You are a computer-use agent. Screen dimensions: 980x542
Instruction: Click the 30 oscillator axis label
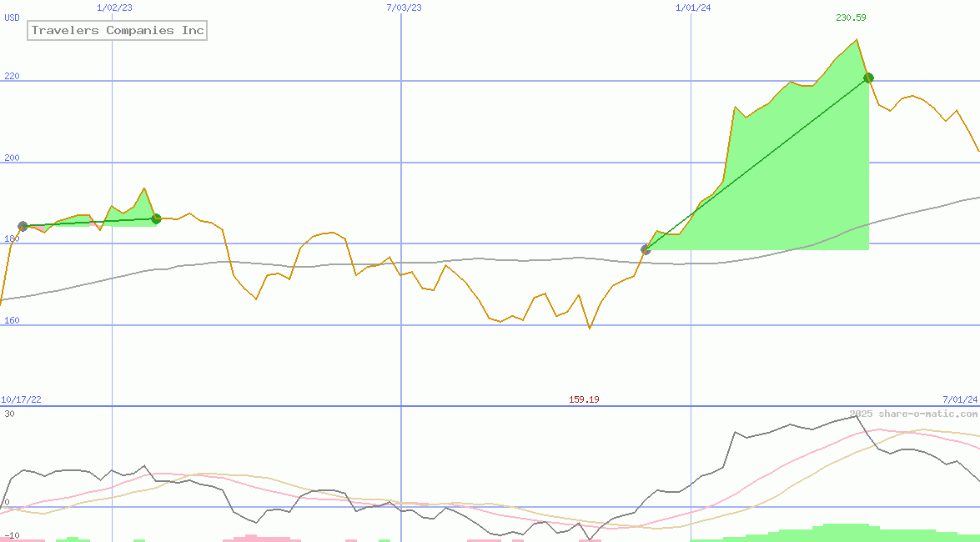click(x=9, y=414)
